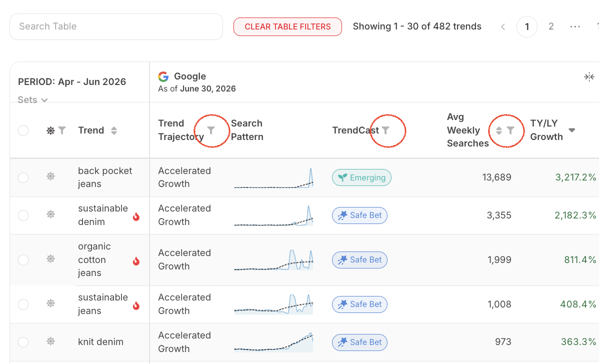Viewport: 599px width, 364px height.
Task: Click the flame icon next to sustainable denim
Action: 136,216
